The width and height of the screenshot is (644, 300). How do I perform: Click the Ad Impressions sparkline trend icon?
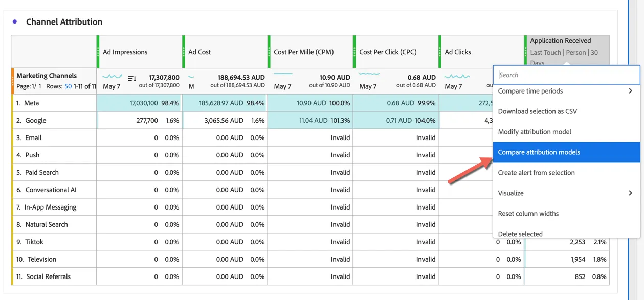(x=112, y=77)
